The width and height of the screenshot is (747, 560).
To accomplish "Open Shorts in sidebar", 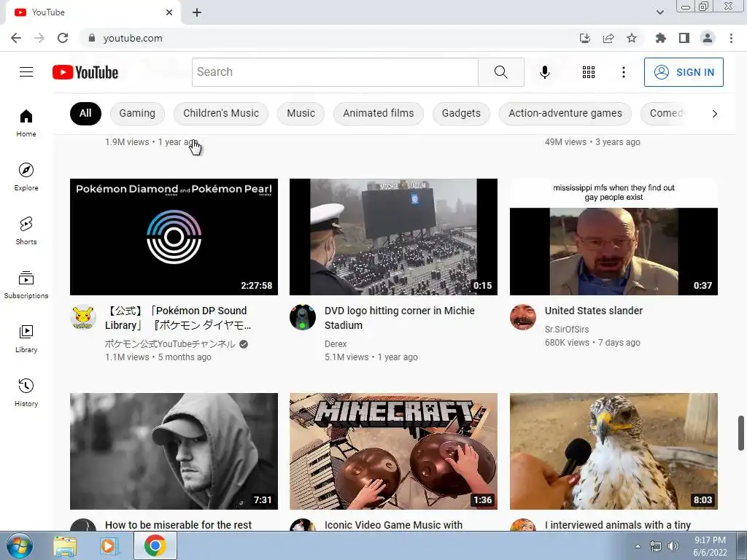I will click(x=26, y=230).
